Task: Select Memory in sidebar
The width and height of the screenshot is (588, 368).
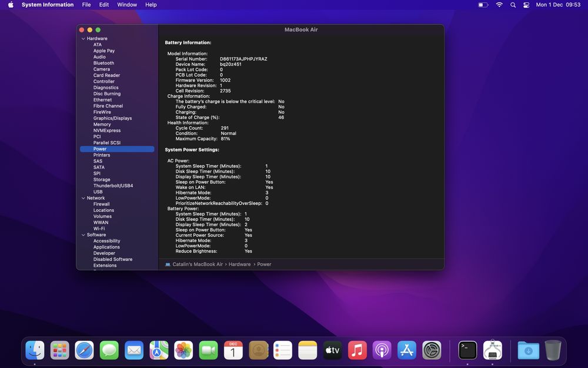Action: 102,124
